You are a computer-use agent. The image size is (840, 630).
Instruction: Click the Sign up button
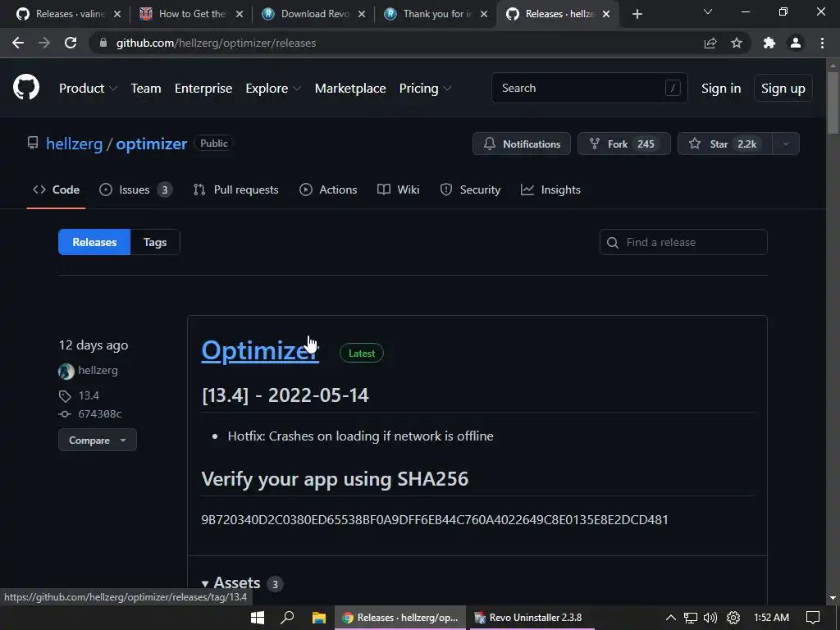(x=783, y=89)
